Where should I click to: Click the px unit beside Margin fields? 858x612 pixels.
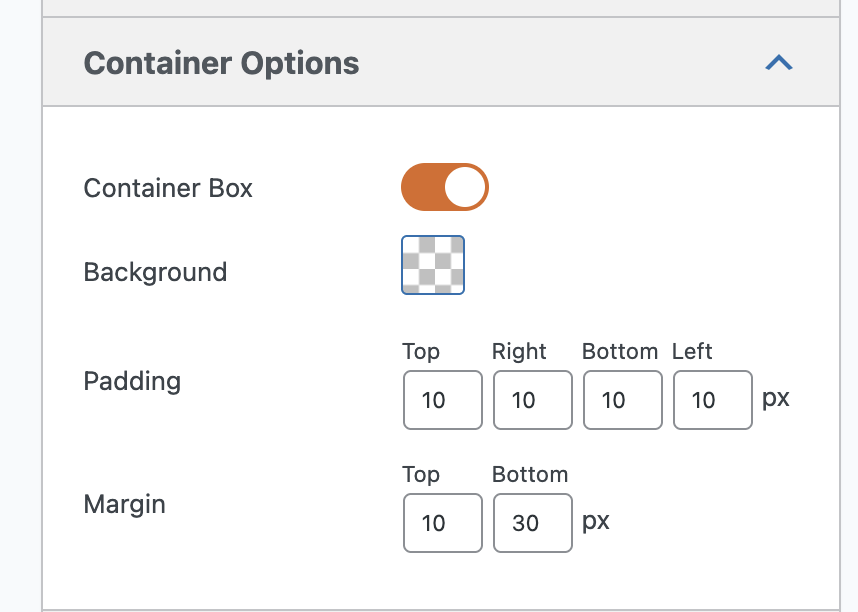click(x=596, y=521)
